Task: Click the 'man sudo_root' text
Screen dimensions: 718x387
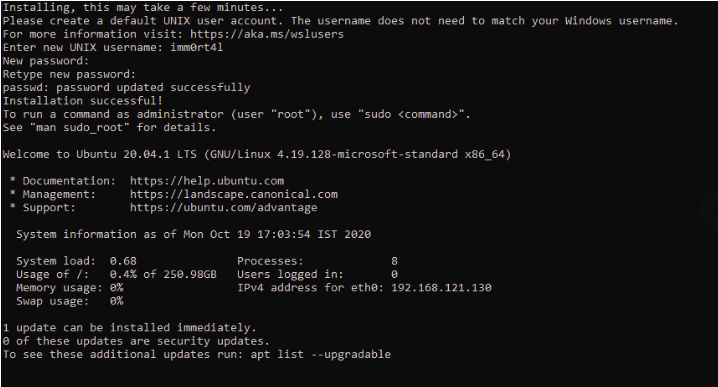Action: [x=80, y=128]
